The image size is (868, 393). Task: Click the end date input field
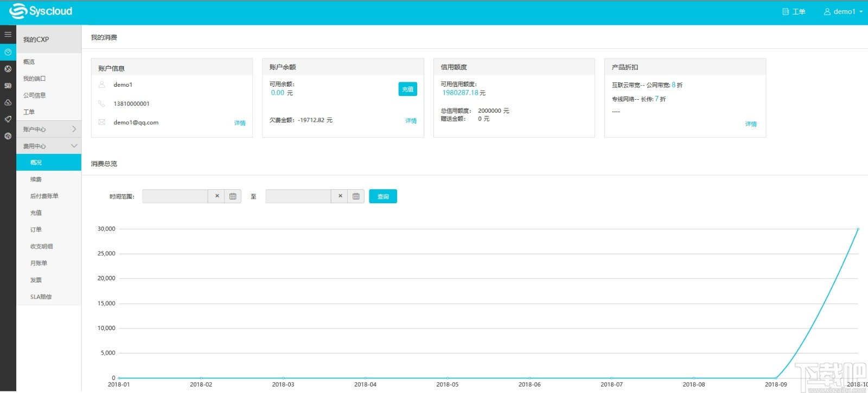click(x=298, y=196)
